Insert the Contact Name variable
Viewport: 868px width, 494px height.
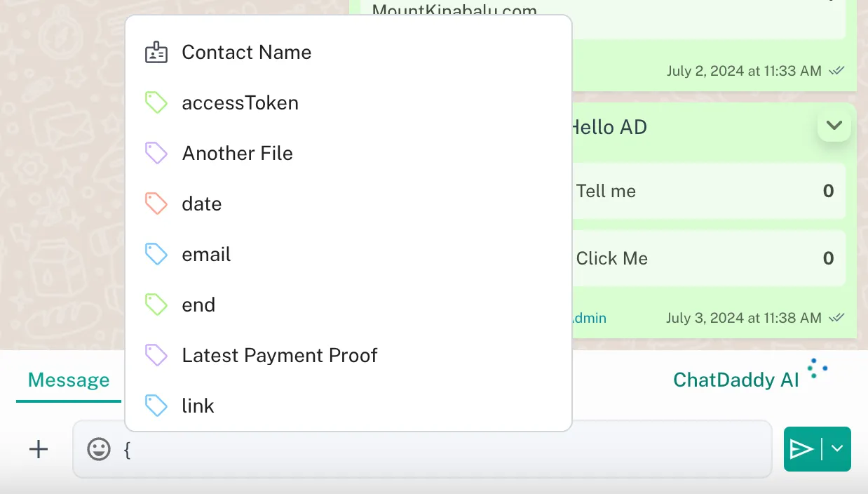246,53
